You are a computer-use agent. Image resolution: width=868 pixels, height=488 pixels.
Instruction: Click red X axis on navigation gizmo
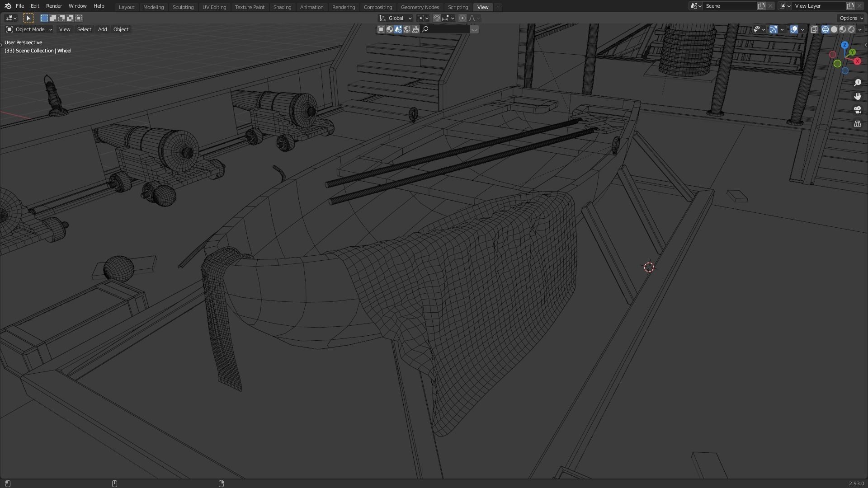tap(857, 61)
